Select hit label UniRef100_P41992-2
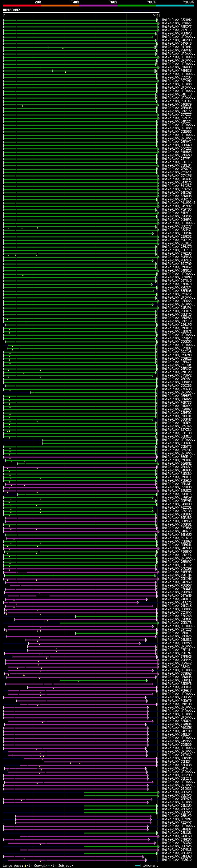Viewport: 197px width, 868px height. pos(179,203)
